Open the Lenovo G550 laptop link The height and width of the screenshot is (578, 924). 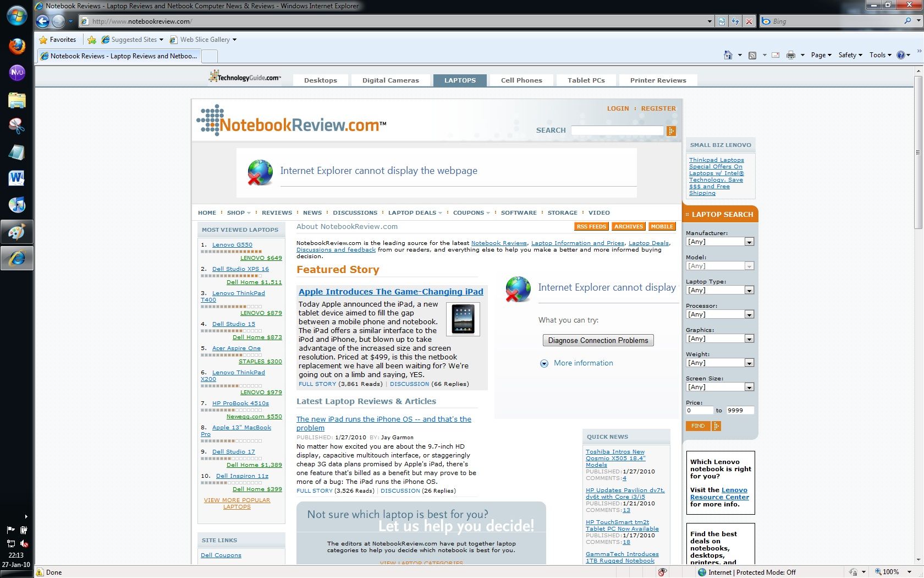coord(232,245)
